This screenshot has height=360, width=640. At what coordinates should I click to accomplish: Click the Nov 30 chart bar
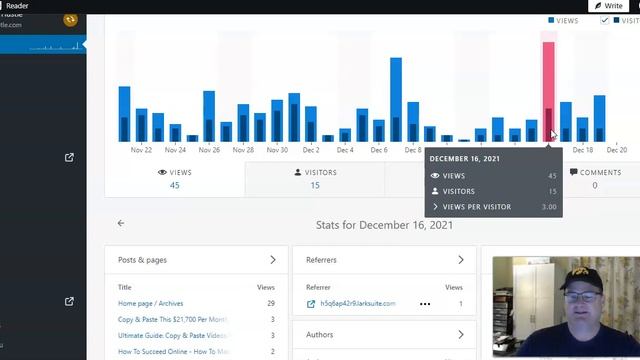click(277, 121)
